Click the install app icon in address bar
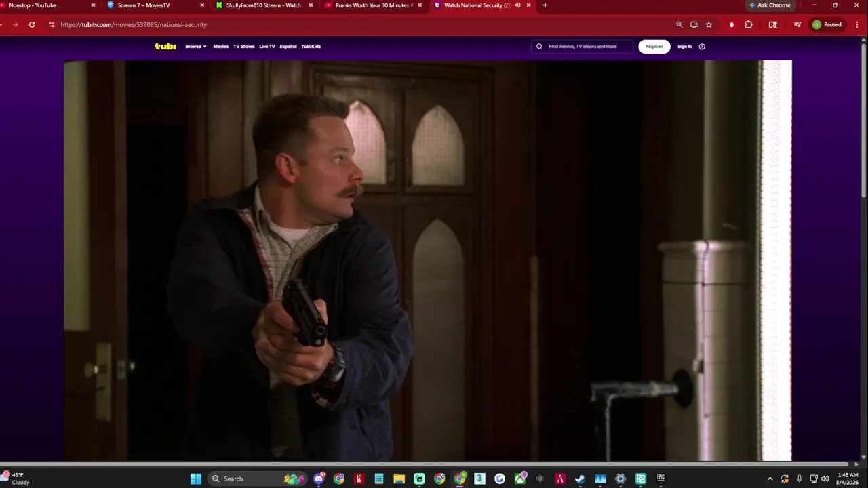This screenshot has width=868, height=488. [x=694, y=24]
